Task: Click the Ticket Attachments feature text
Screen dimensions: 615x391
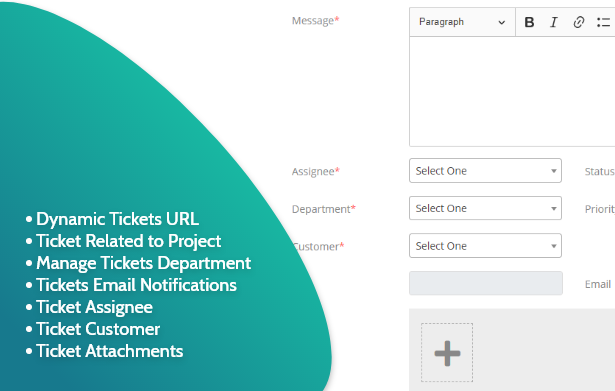Action: (109, 351)
